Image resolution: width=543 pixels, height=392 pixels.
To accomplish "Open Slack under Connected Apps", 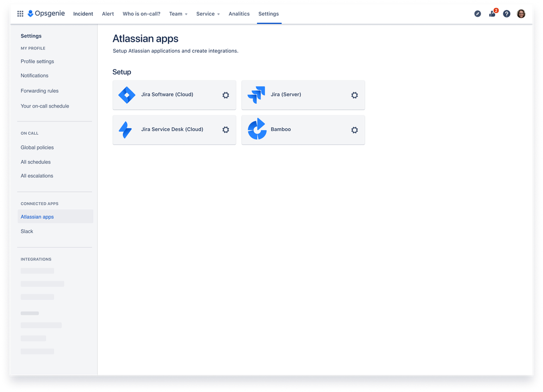I will click(x=27, y=231).
